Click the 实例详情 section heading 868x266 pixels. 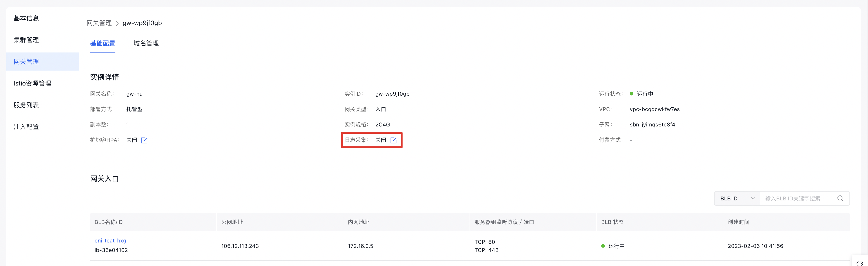[x=105, y=77]
